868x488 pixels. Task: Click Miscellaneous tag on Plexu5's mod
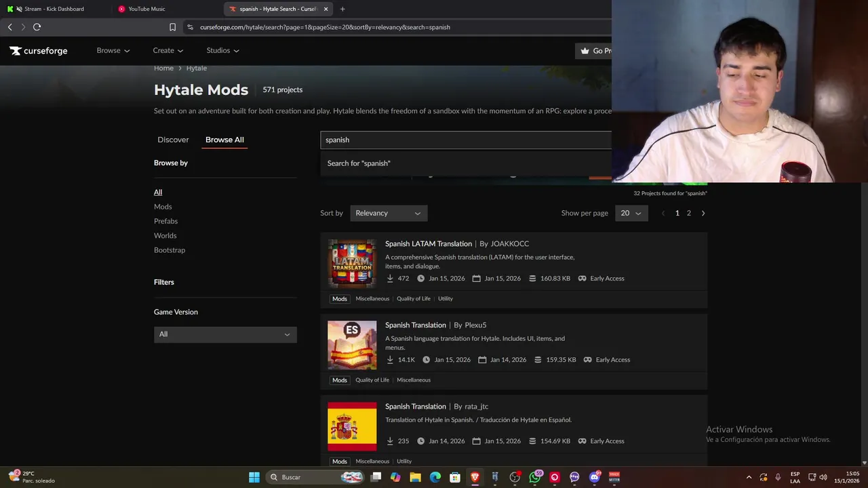414,380
